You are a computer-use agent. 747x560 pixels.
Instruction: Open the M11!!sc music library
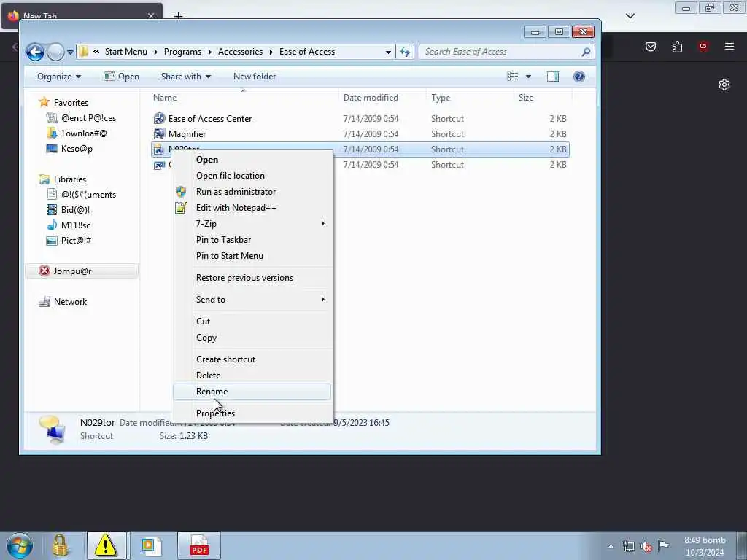click(x=75, y=225)
